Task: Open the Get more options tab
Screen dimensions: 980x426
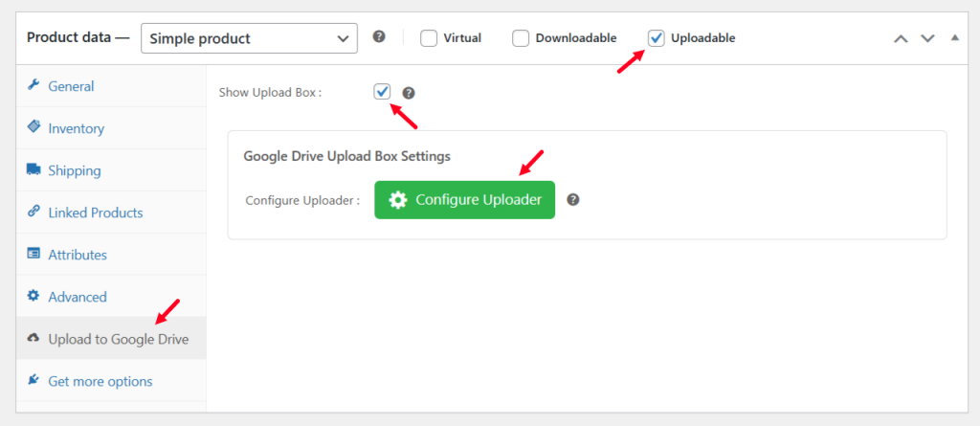Action: (111, 380)
